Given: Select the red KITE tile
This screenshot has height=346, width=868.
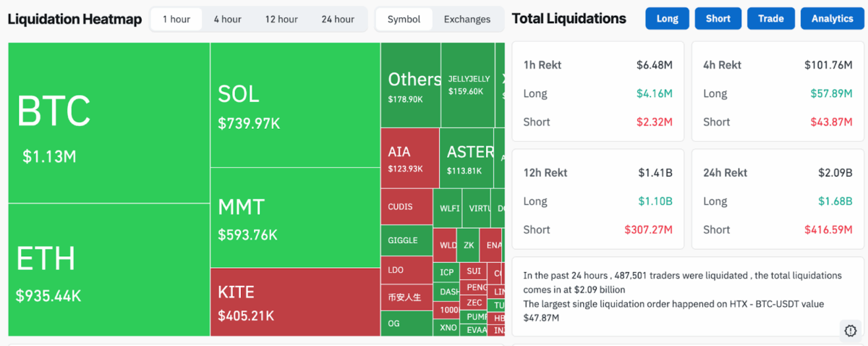Looking at the screenshot, I should (x=295, y=302).
